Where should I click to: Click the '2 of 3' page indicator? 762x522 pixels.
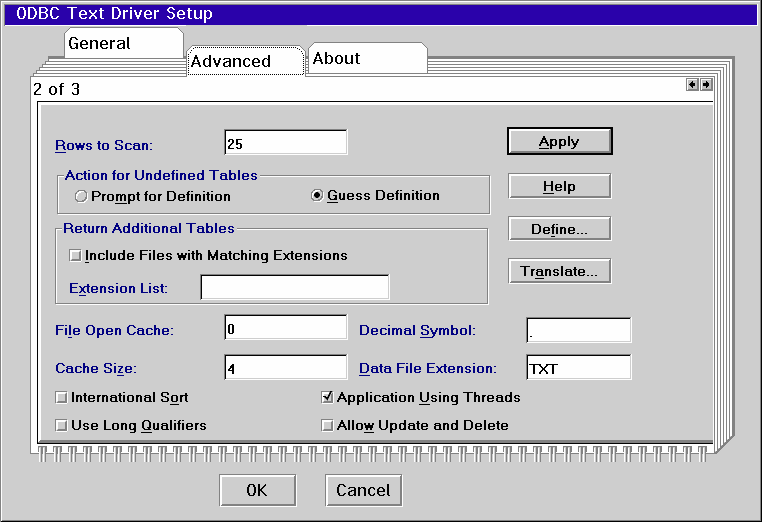tap(56, 89)
